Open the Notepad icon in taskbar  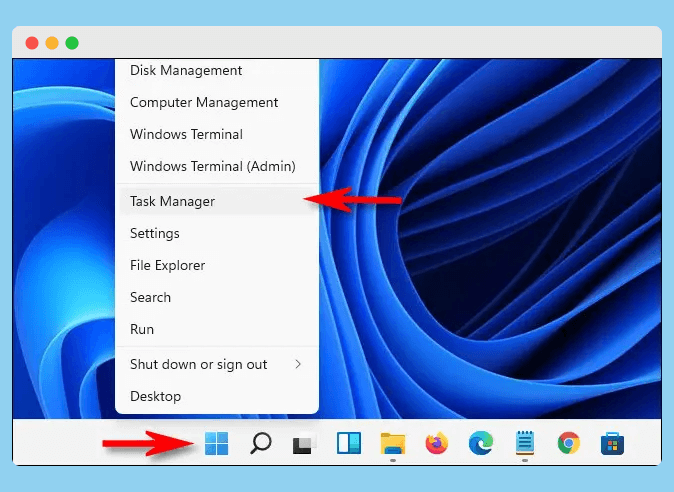pyautogui.click(x=524, y=443)
